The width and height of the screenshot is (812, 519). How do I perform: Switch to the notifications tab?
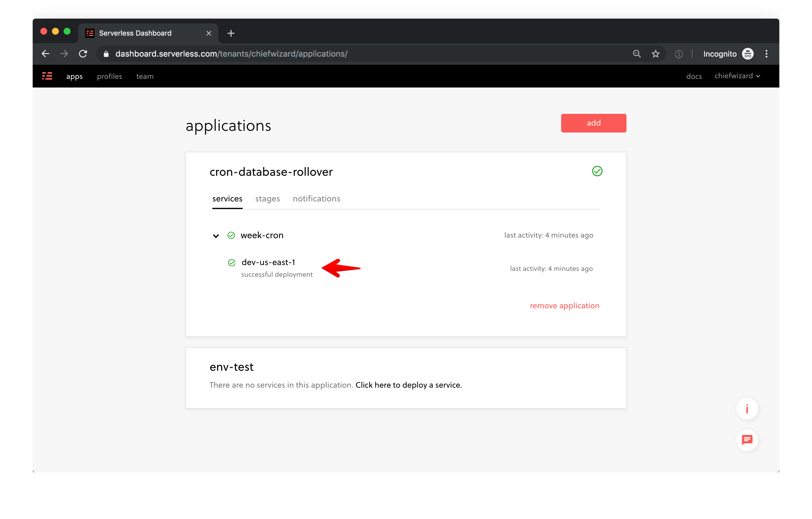316,199
